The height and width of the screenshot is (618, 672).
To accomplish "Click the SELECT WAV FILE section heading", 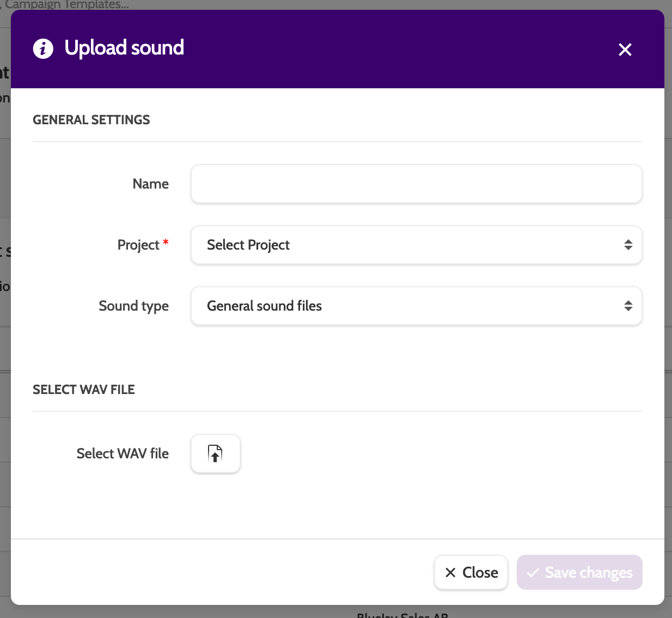I will pyautogui.click(x=83, y=390).
